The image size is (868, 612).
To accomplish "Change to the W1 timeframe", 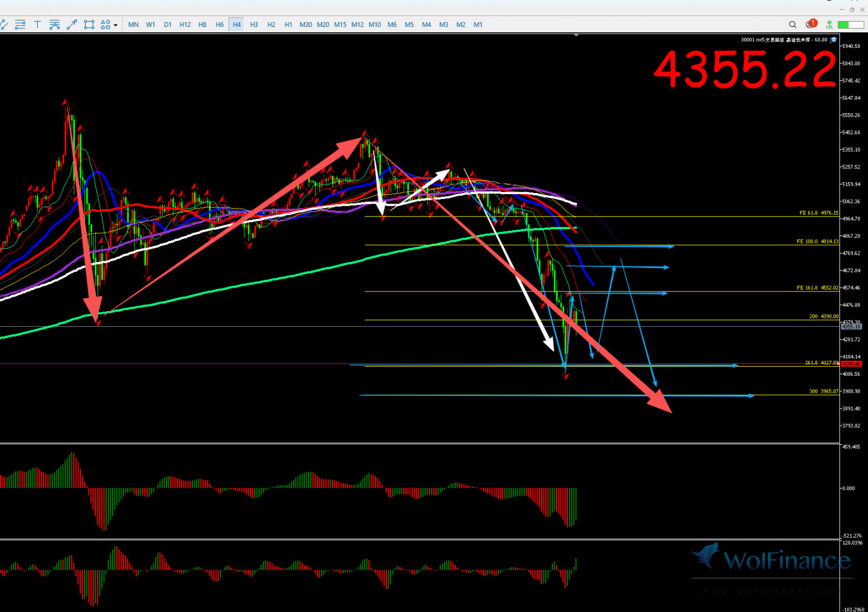I will [150, 25].
